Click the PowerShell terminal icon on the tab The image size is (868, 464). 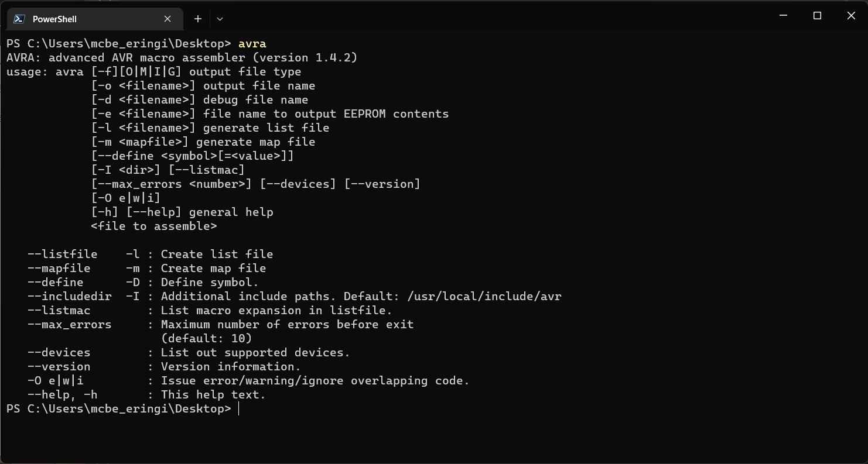click(x=19, y=19)
